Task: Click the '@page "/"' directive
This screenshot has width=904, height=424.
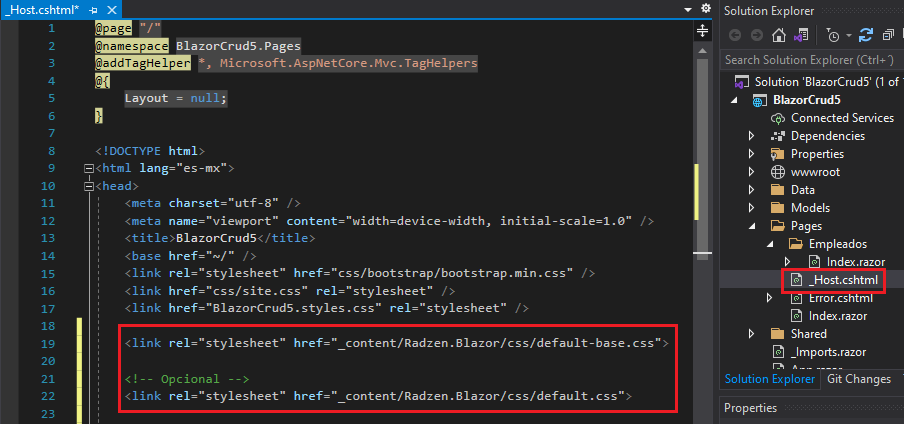Action: [x=128, y=28]
